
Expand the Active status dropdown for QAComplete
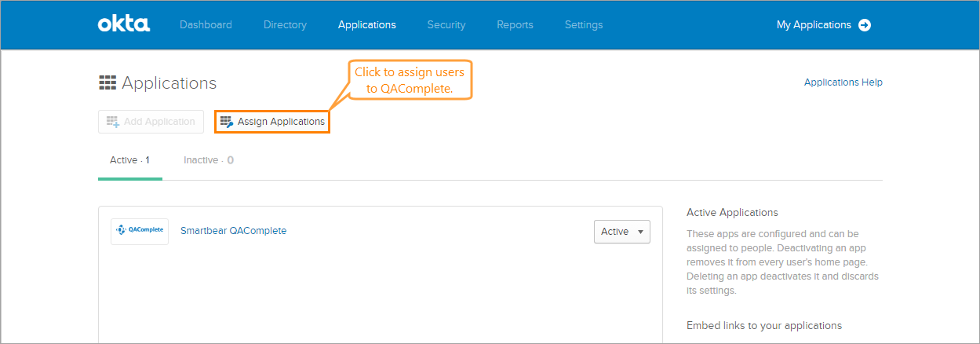[621, 232]
